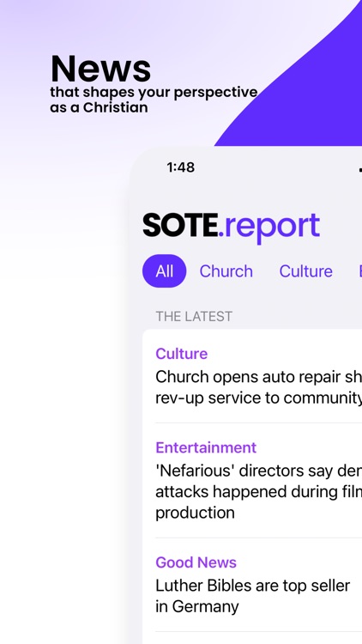This screenshot has width=362, height=644.
Task: Click the 'as a Christian' tagline line
Action: [x=99, y=107]
